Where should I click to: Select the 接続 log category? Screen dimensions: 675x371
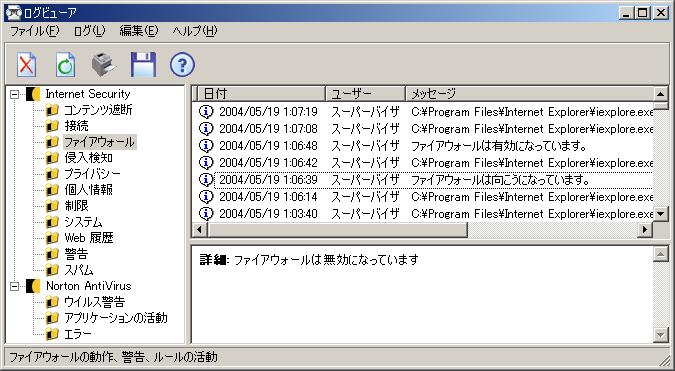pos(76,126)
